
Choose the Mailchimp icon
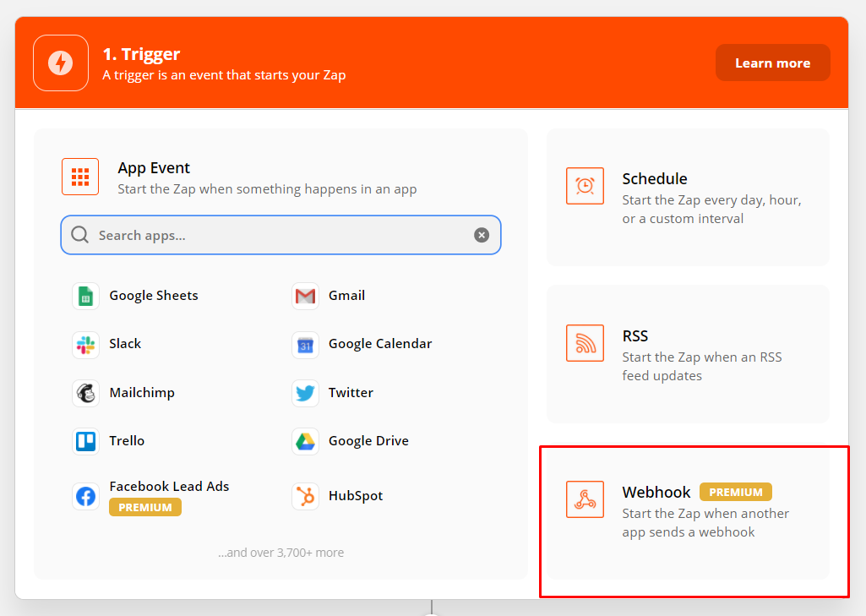coord(85,393)
